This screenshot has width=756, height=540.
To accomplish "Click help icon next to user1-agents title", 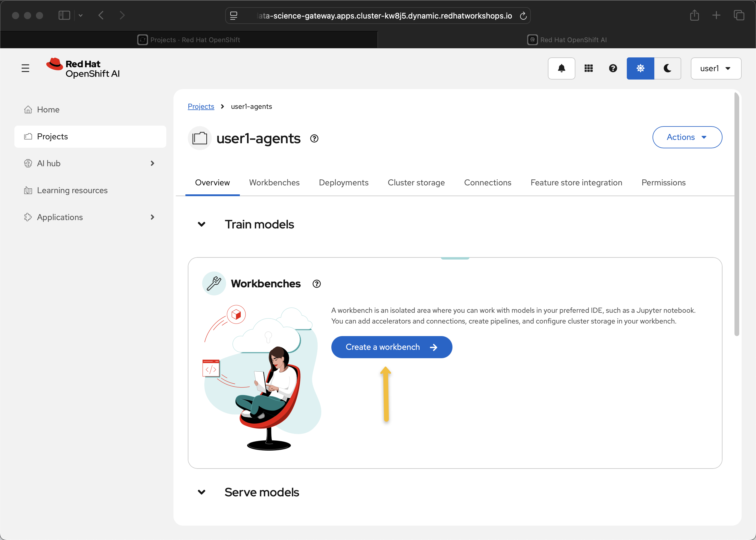I will pos(314,138).
